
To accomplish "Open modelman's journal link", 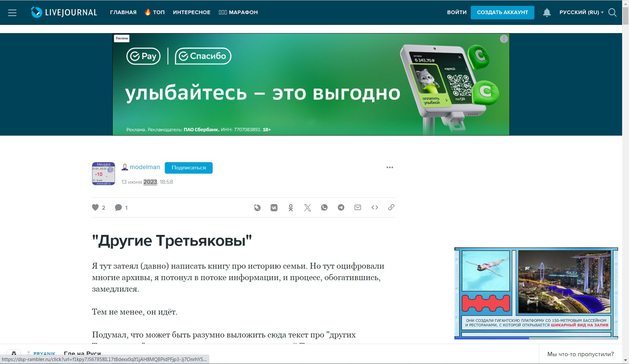I will pyautogui.click(x=145, y=167).
